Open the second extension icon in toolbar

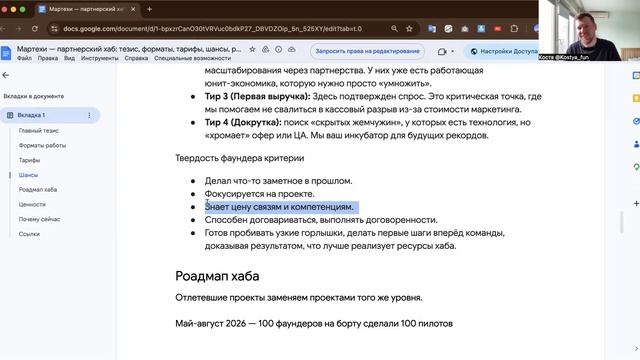tap(448, 29)
